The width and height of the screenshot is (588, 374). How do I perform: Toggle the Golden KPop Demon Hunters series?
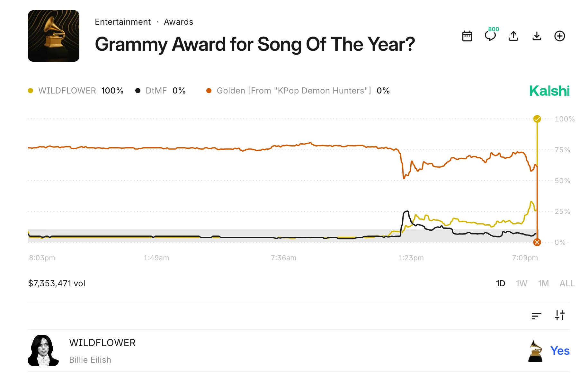tap(293, 91)
